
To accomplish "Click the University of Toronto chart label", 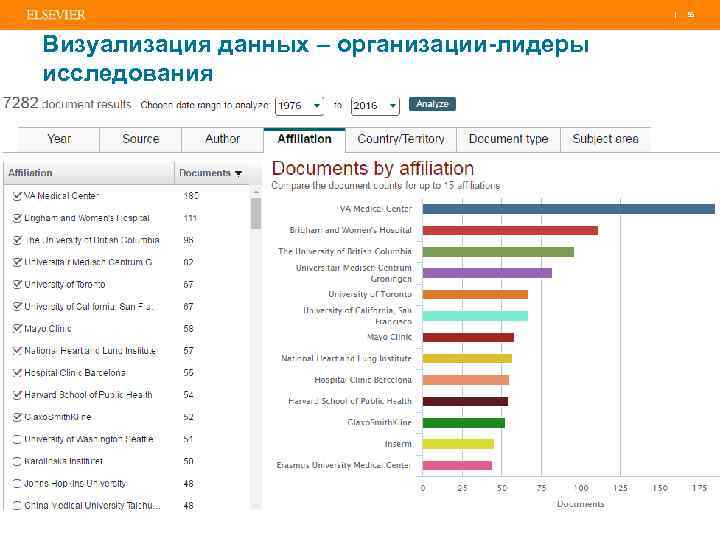I will [x=370, y=294].
